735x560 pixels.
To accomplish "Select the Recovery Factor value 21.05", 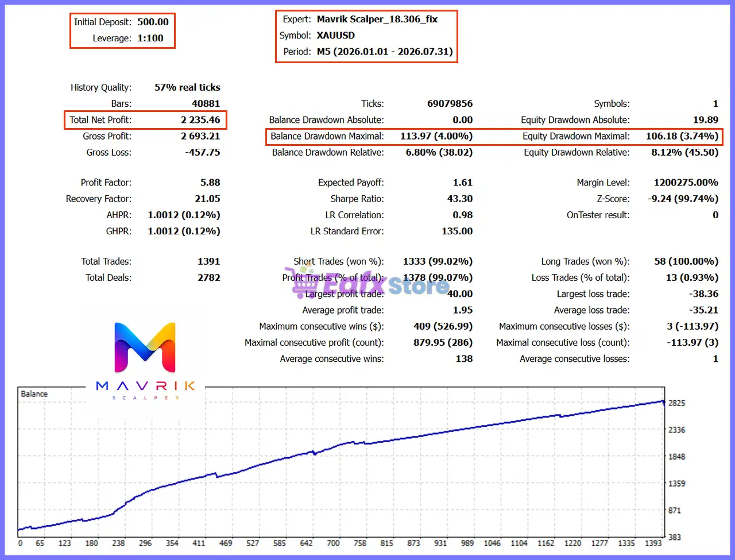I will pos(208,198).
